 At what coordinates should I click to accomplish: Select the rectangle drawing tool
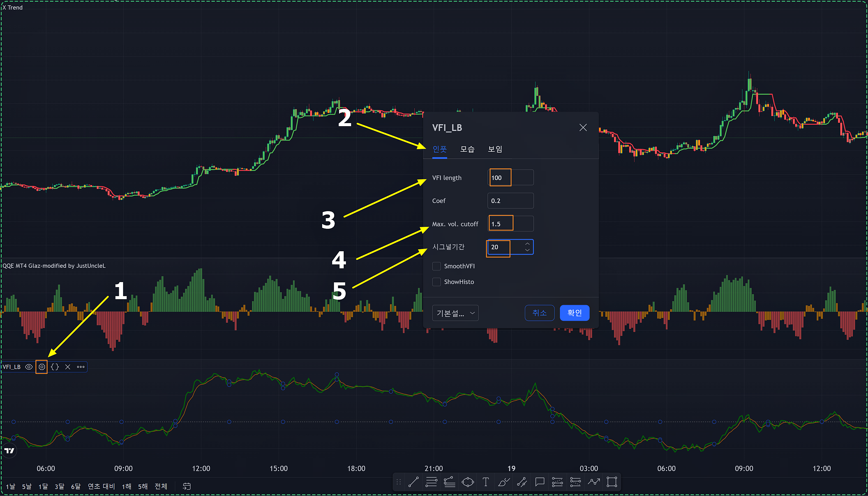pyautogui.click(x=612, y=482)
